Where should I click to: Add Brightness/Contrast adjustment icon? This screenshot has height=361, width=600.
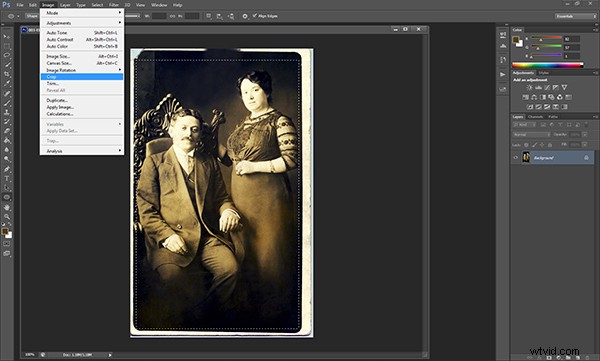pyautogui.click(x=530, y=88)
